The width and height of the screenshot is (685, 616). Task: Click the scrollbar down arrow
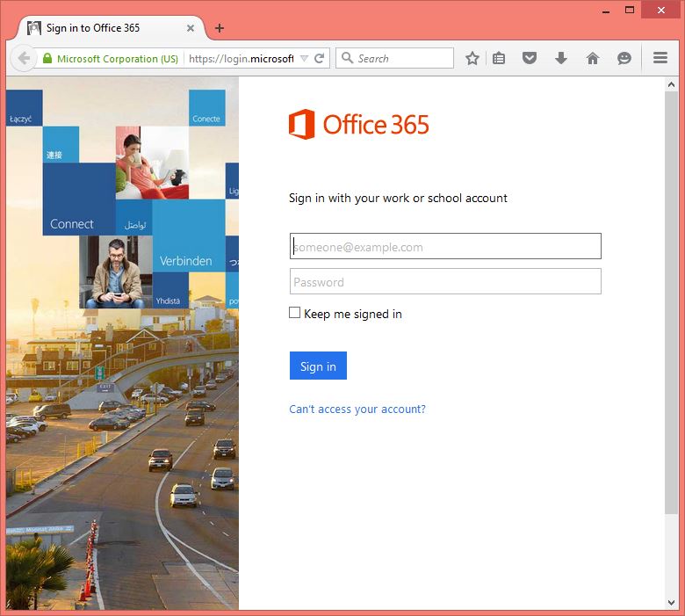[x=672, y=603]
